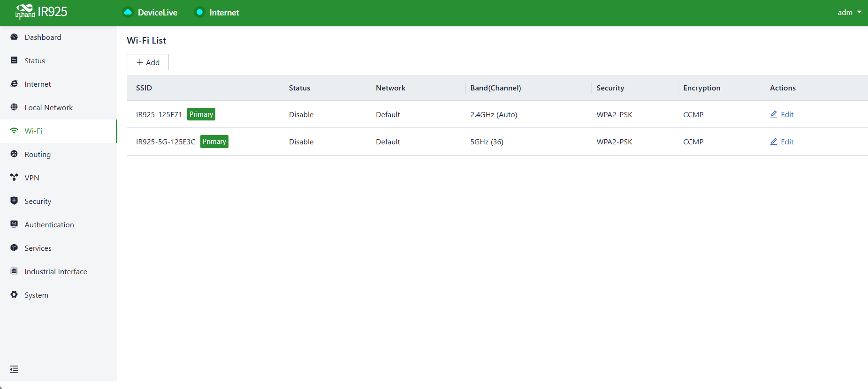Click the Encryption column header
868x389 pixels.
pyautogui.click(x=702, y=88)
